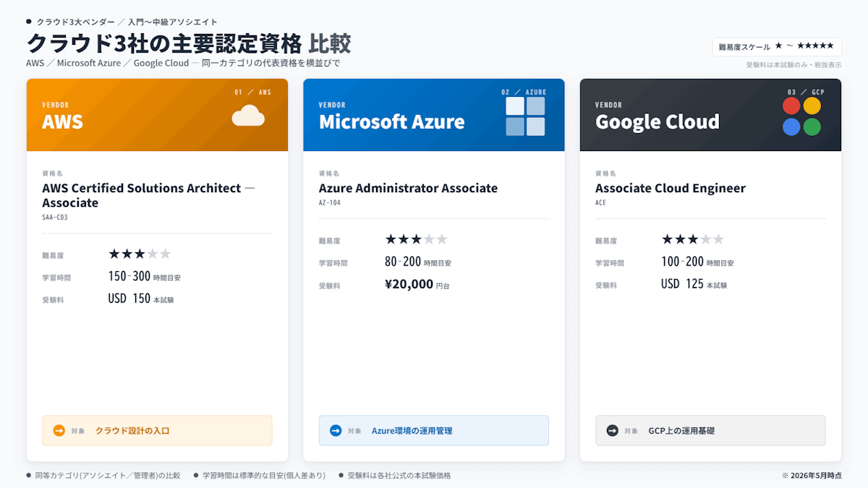868x488 pixels.
Task: Click the main title クラウド3社の主要認定資格 比較
Action: click(189, 43)
